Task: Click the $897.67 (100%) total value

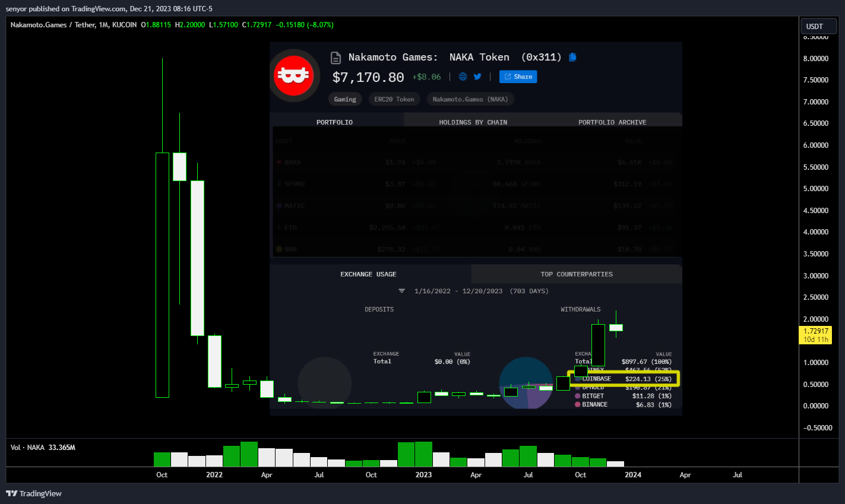Action: pyautogui.click(x=647, y=362)
